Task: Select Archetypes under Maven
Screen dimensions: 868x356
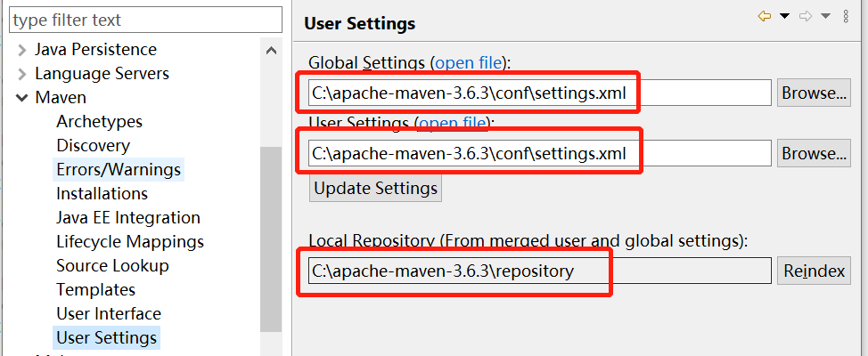Action: click(99, 121)
